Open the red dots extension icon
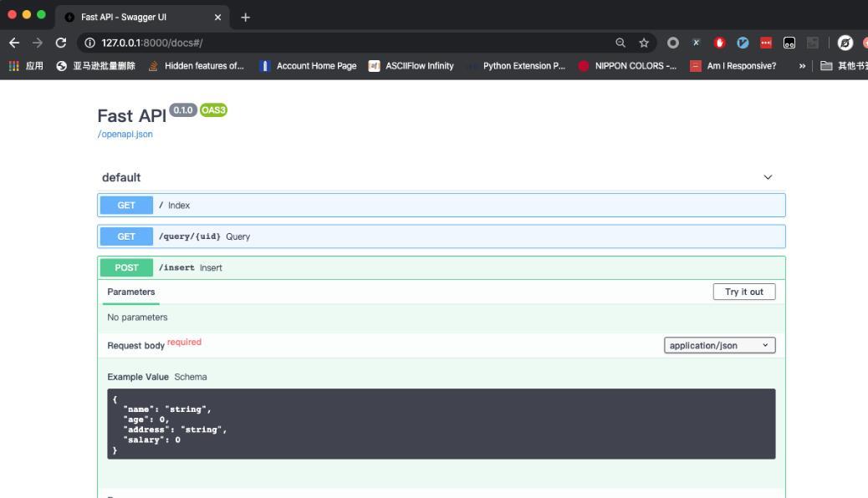 point(766,43)
